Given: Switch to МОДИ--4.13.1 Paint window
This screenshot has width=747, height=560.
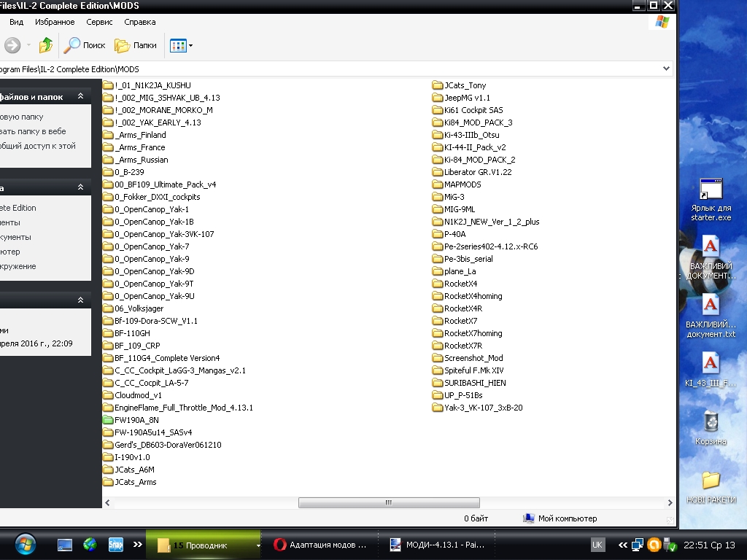Looking at the screenshot, I should pyautogui.click(x=438, y=545).
